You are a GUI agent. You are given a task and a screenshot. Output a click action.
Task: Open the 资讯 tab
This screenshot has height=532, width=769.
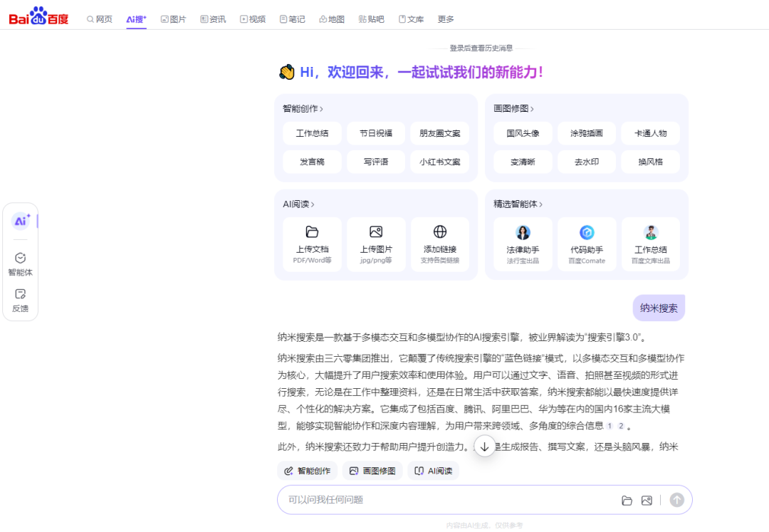(213, 19)
